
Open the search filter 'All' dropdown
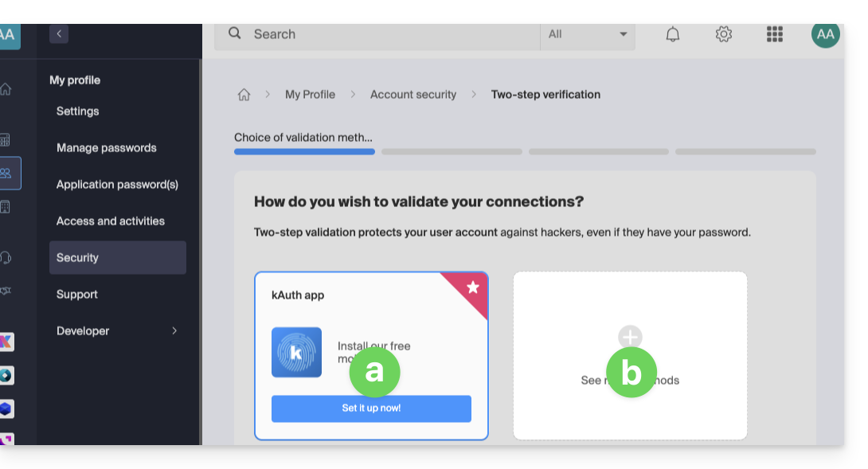click(588, 34)
